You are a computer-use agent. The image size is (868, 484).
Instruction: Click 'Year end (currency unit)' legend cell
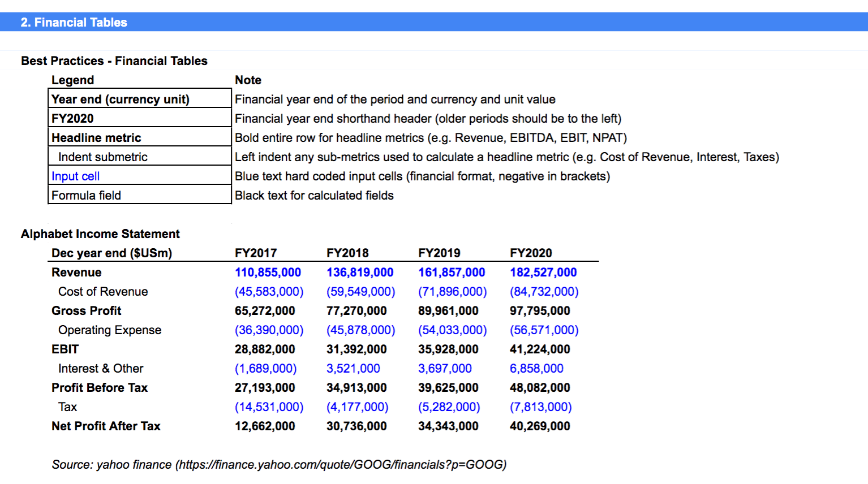[x=140, y=99]
